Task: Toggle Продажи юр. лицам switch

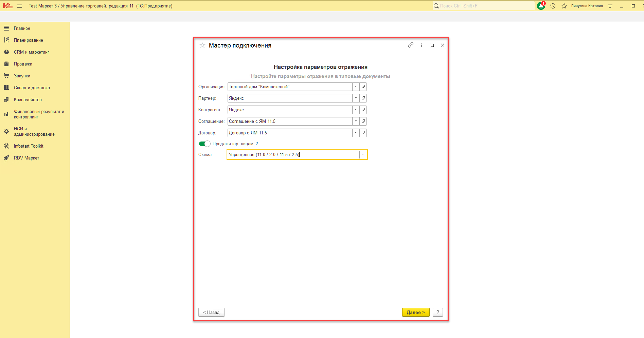Action: pos(204,144)
